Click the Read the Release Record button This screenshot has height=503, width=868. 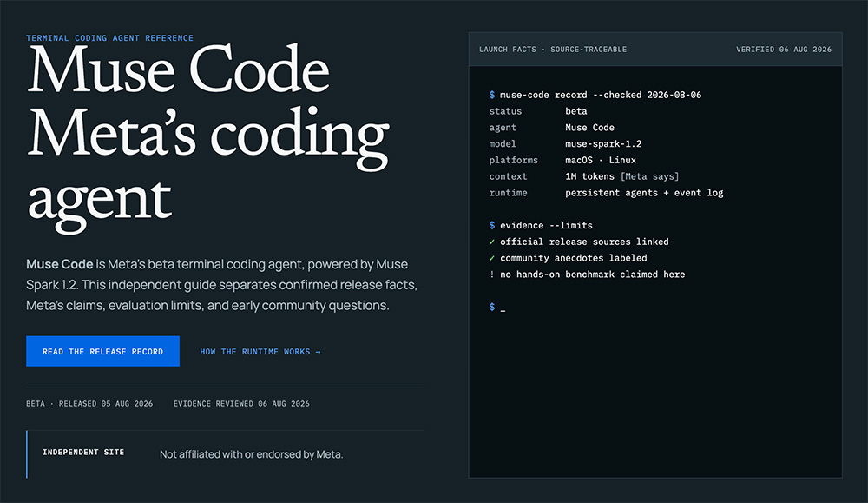point(102,351)
